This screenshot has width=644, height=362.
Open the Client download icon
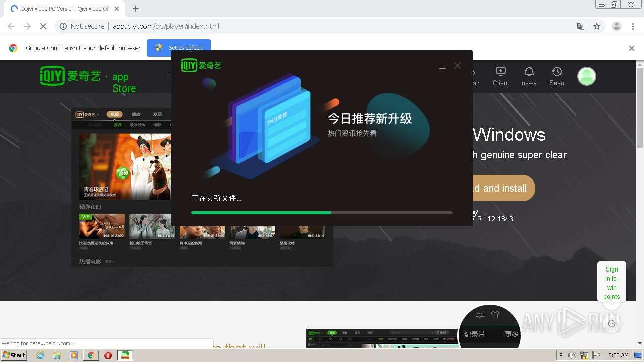point(500,76)
